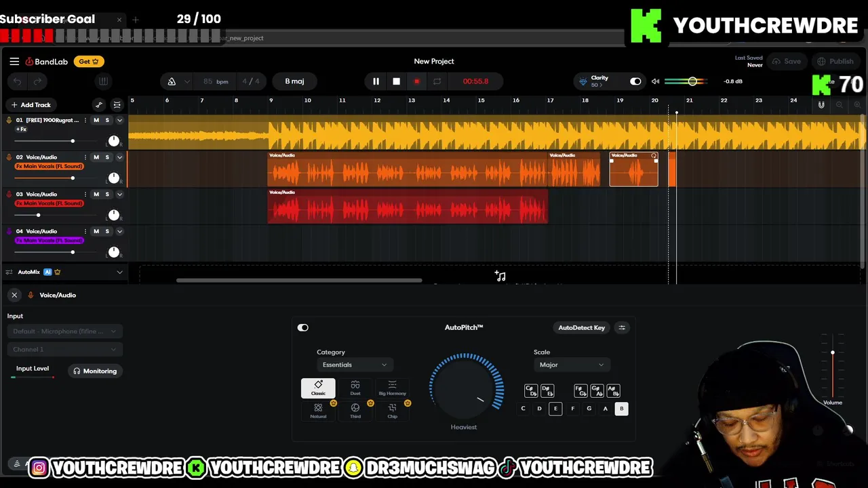Open the microphone input device dropdown
The width and height of the screenshot is (868, 488).
[x=64, y=331]
